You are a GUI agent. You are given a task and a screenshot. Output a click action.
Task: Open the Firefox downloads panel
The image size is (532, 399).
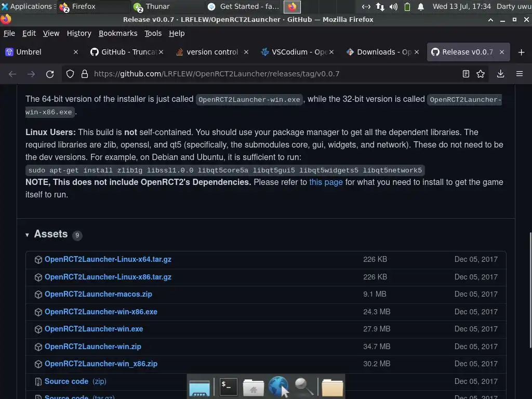[500, 74]
